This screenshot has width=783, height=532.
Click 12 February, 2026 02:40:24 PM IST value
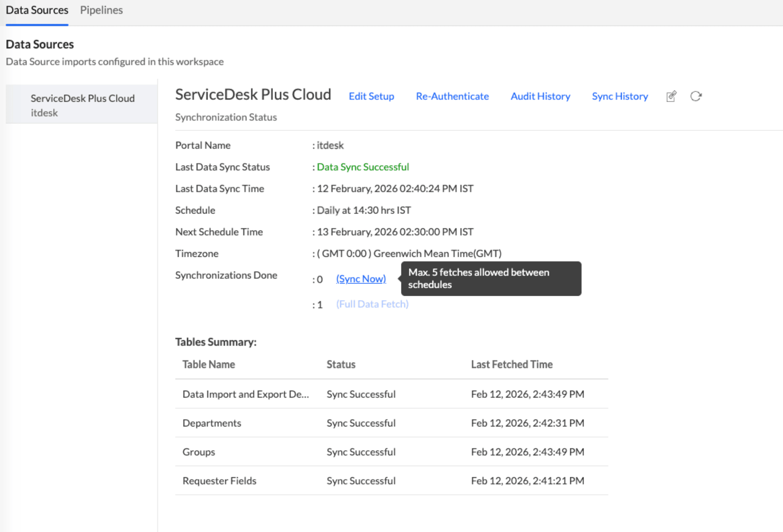pyautogui.click(x=395, y=189)
